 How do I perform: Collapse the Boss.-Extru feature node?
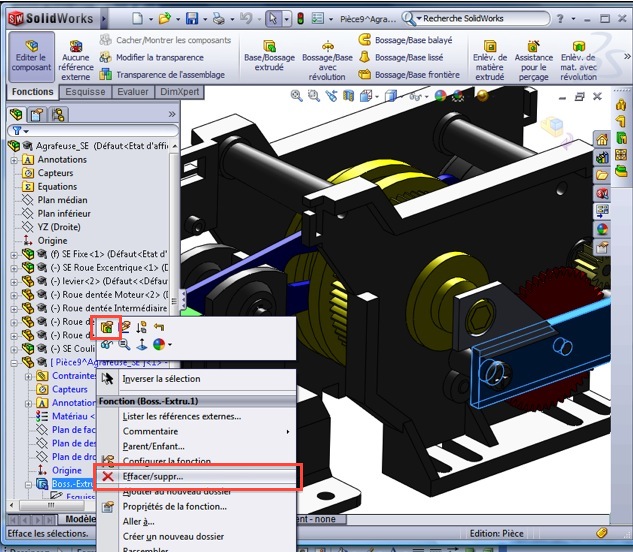coord(29,484)
